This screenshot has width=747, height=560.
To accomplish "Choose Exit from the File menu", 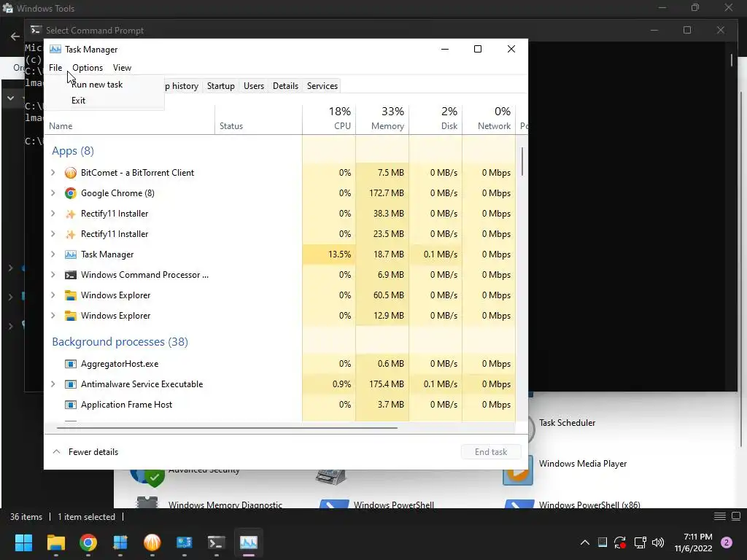I will [104, 101].
